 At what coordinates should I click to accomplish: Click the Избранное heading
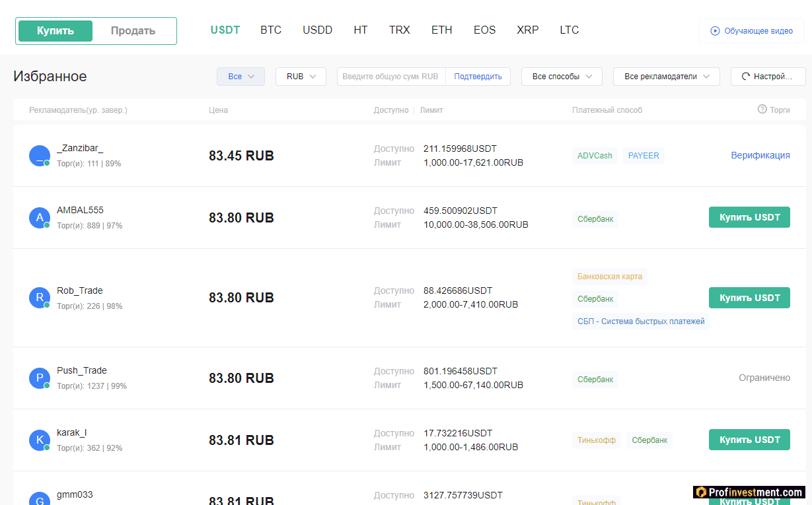[x=50, y=77]
